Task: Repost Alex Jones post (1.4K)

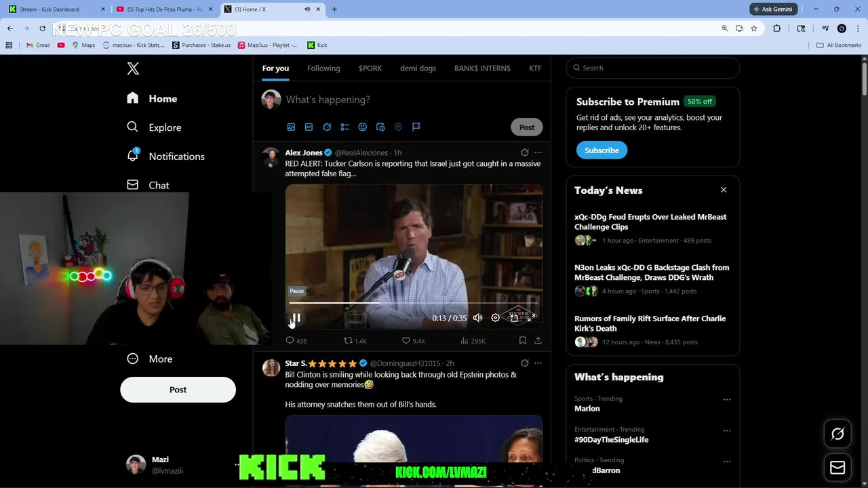Action: pyautogui.click(x=355, y=341)
